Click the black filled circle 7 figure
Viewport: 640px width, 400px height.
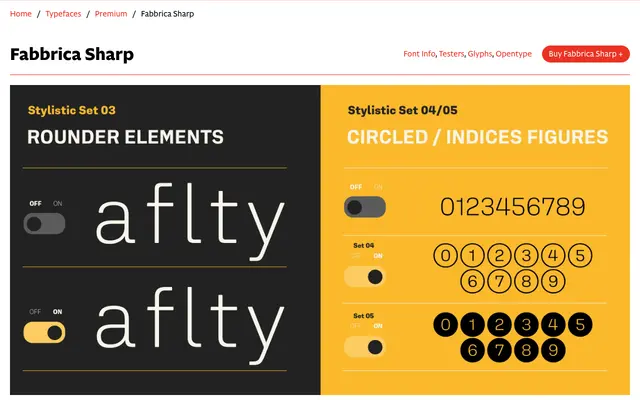click(499, 350)
